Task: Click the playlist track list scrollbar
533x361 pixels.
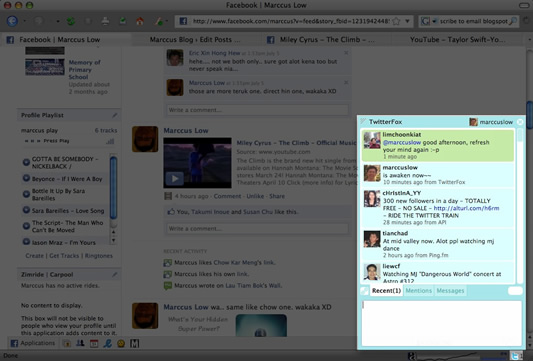Action: point(114,187)
